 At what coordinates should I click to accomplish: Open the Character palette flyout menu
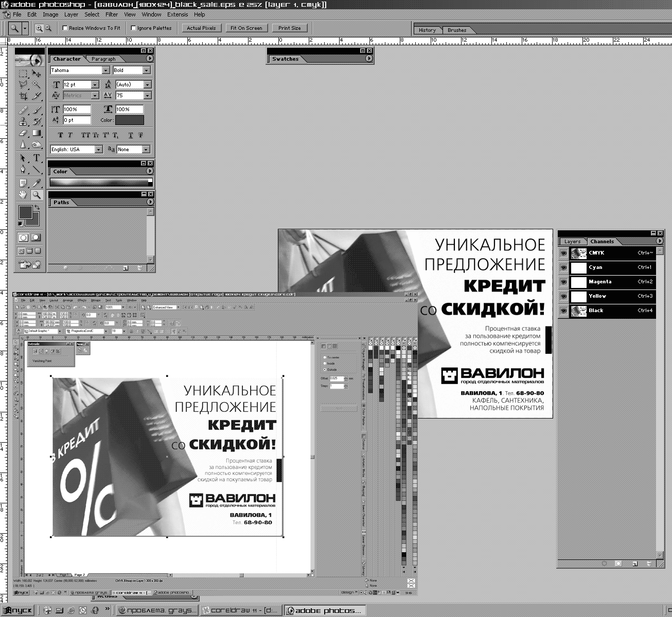pyautogui.click(x=149, y=59)
